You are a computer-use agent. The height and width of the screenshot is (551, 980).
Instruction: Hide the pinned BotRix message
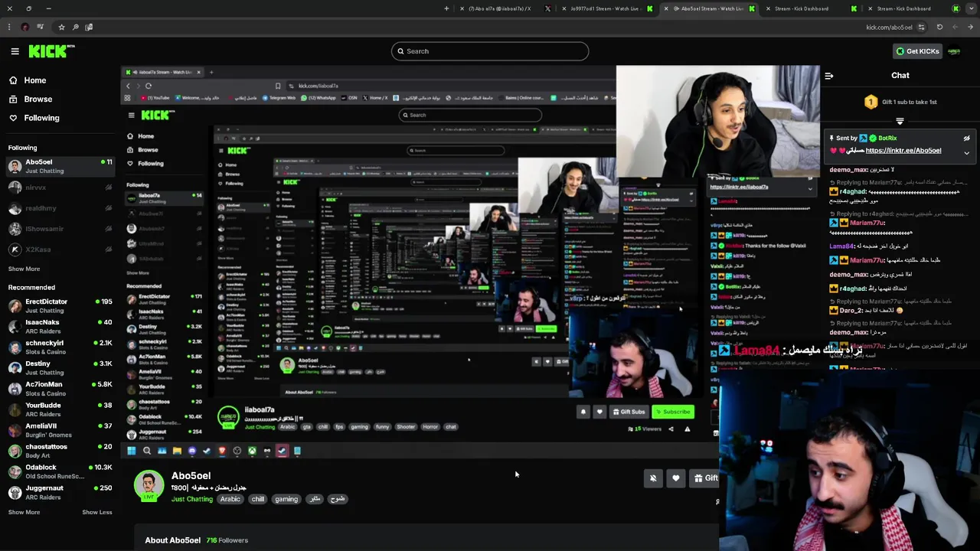pos(966,139)
